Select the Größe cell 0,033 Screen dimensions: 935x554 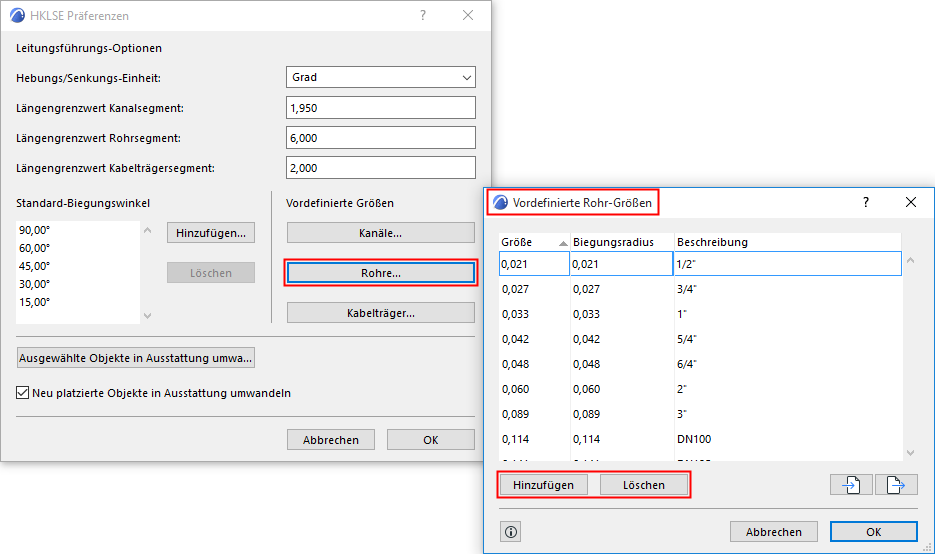pyautogui.click(x=534, y=314)
